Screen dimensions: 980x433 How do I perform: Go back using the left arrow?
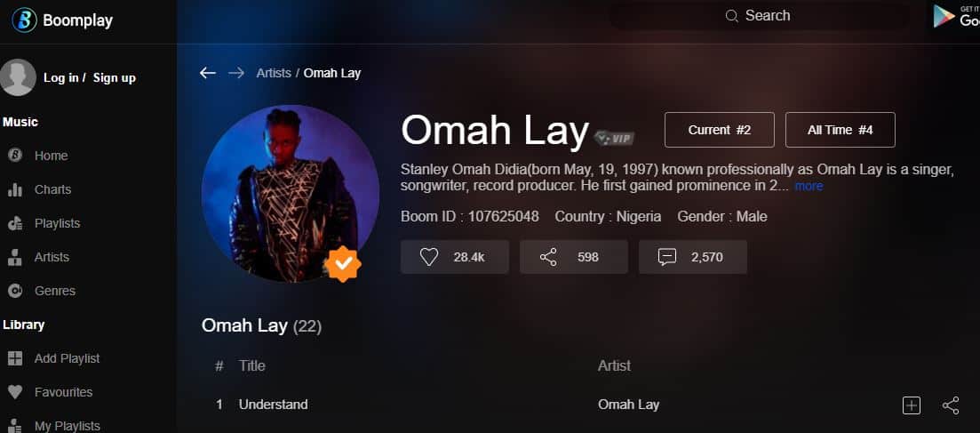point(208,73)
